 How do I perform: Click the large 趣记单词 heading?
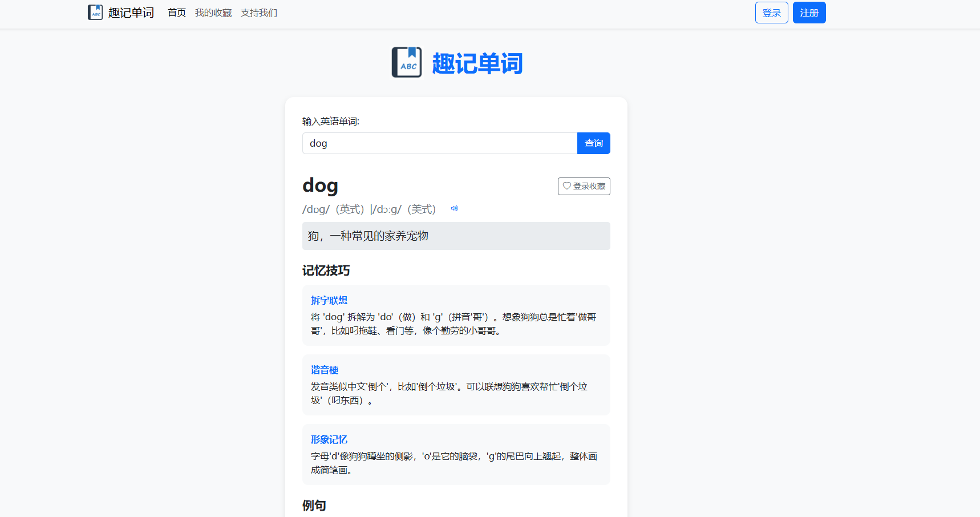[477, 63]
